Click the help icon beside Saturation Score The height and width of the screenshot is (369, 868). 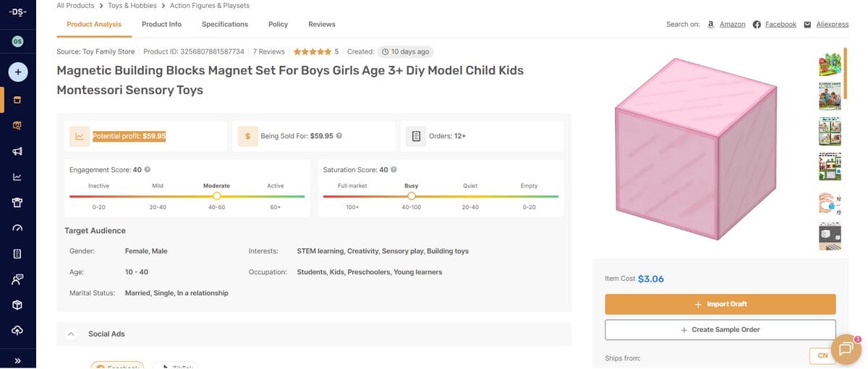coord(394,170)
